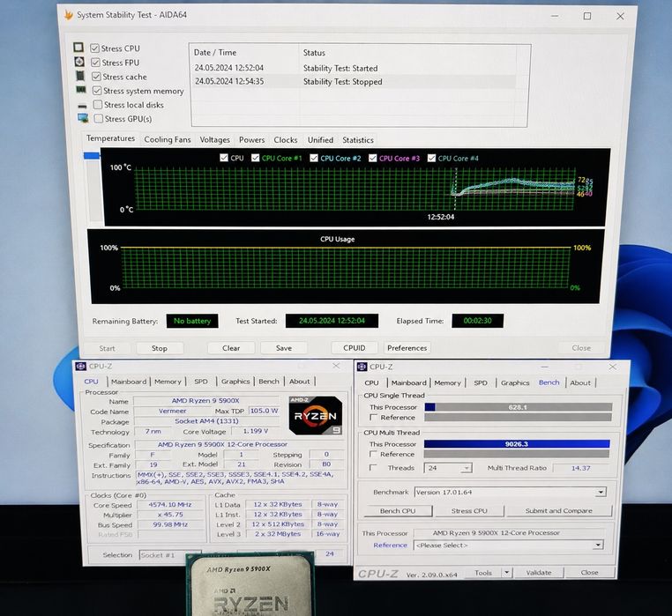Screen dimensions: 672x616
Task: Open the Socket selection dropdown in CPU-Z
Action: point(170,554)
